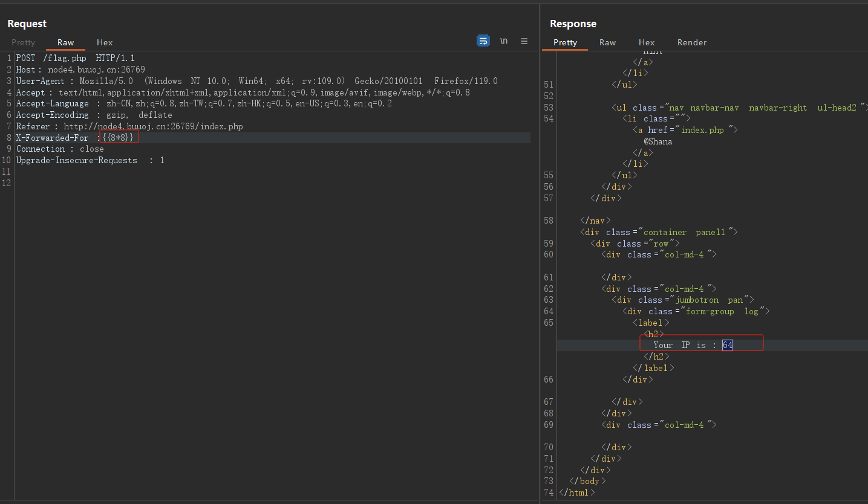Click empty line 11 in request editor

(272, 172)
